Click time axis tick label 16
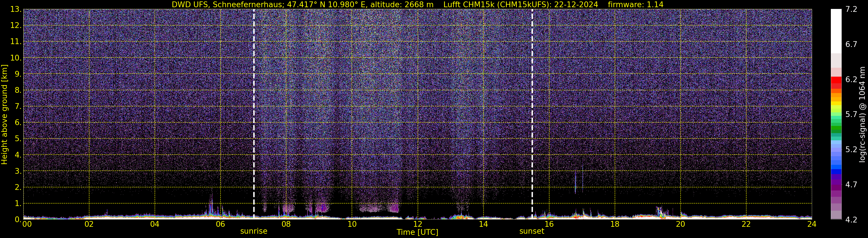The height and width of the screenshot is (238, 868). pos(549,224)
